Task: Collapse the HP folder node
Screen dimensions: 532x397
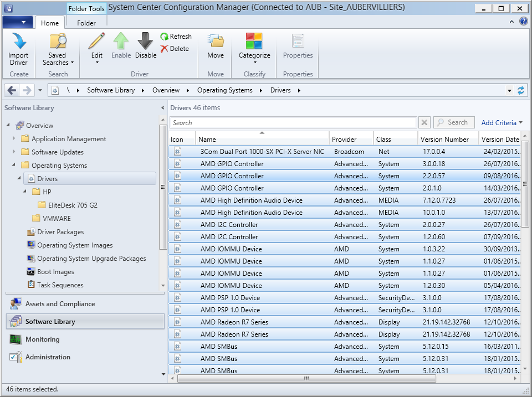Action: pos(24,191)
